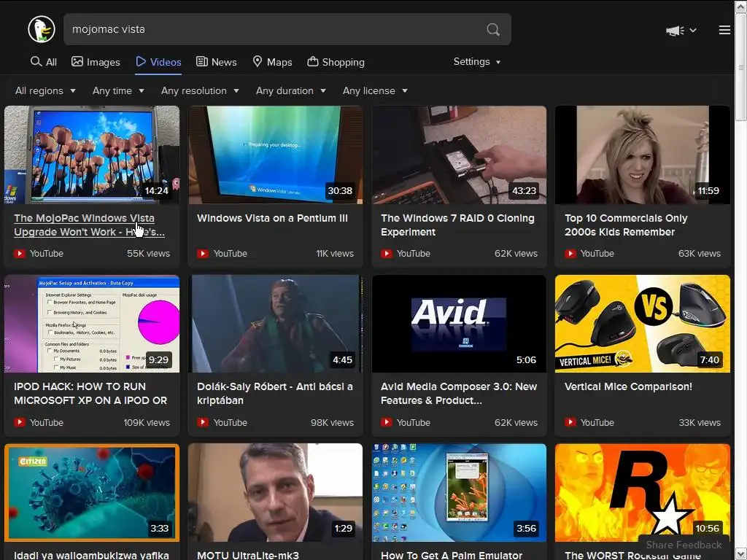
Task: Open the Settings dropdown
Action: pos(477,62)
